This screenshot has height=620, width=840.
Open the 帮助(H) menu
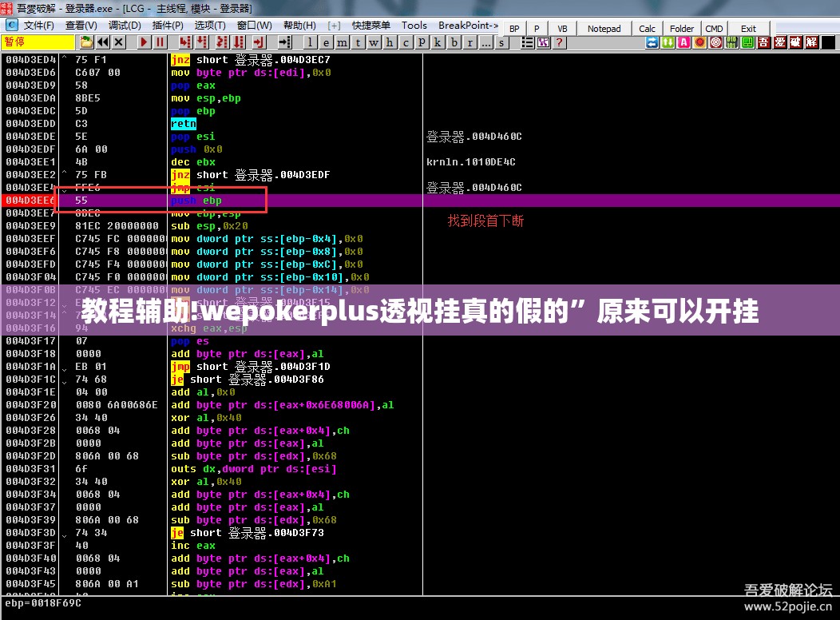(299, 26)
